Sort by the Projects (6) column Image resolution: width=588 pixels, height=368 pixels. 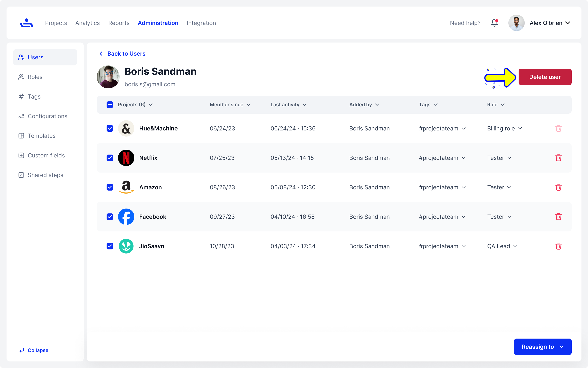135,105
